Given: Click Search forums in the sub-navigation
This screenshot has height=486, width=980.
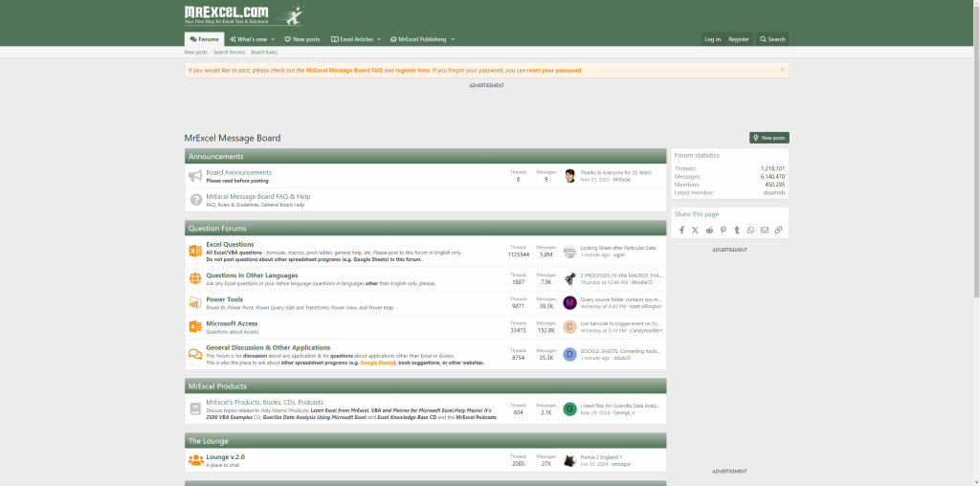Looking at the screenshot, I should 229,53.
